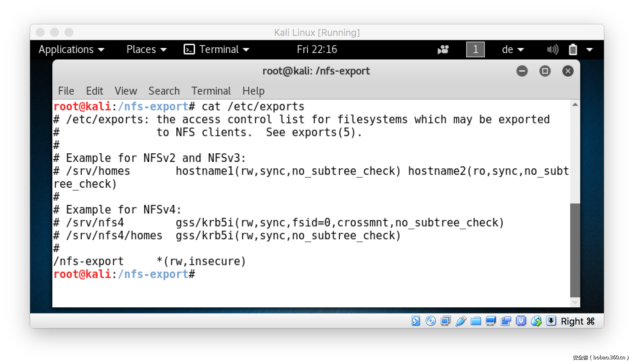Click the terminal scrollbar up arrow

click(575, 105)
